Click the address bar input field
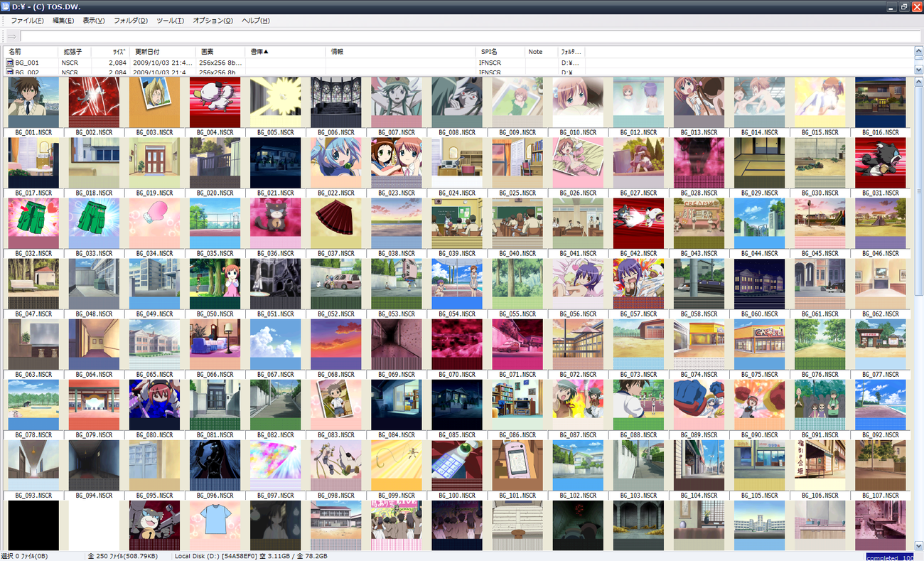Viewport: 924px width, 561px height. click(469, 36)
